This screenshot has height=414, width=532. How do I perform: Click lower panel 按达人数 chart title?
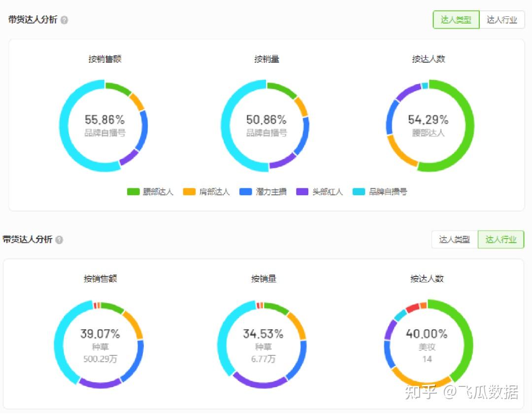click(427, 279)
